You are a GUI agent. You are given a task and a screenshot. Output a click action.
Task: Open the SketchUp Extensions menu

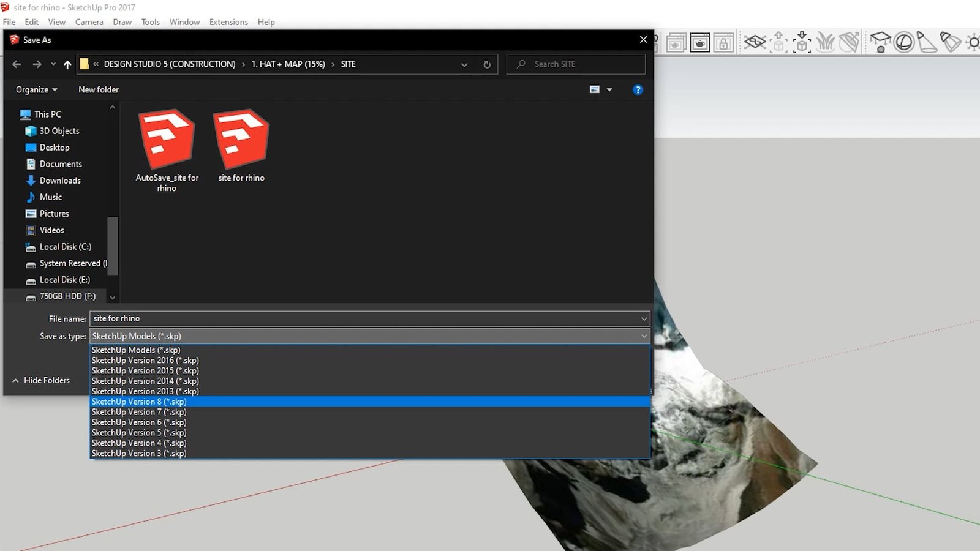point(228,22)
